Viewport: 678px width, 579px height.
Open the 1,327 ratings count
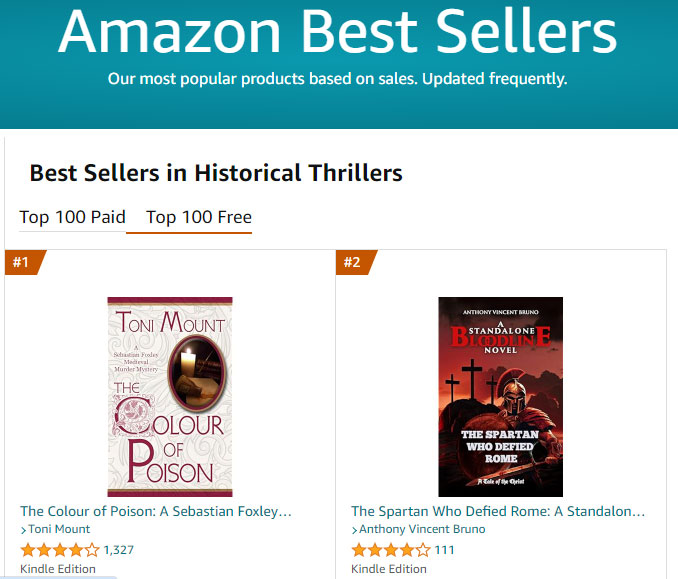pos(119,549)
